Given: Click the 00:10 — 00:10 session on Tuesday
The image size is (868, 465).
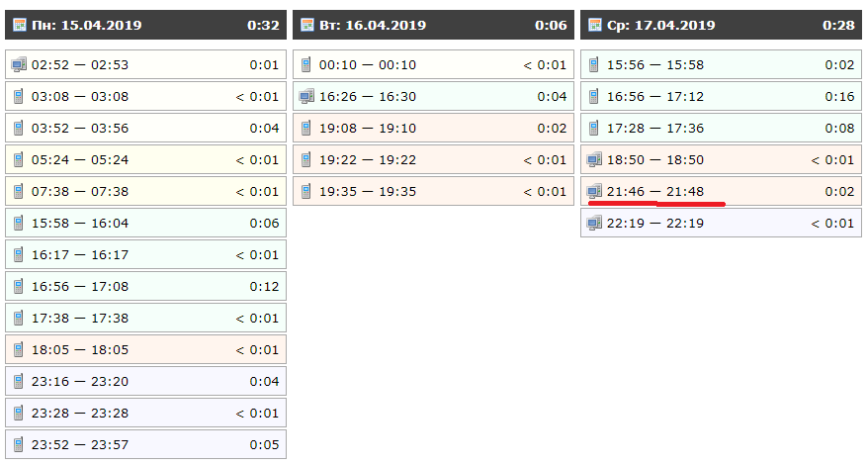Looking at the screenshot, I should tap(433, 65).
